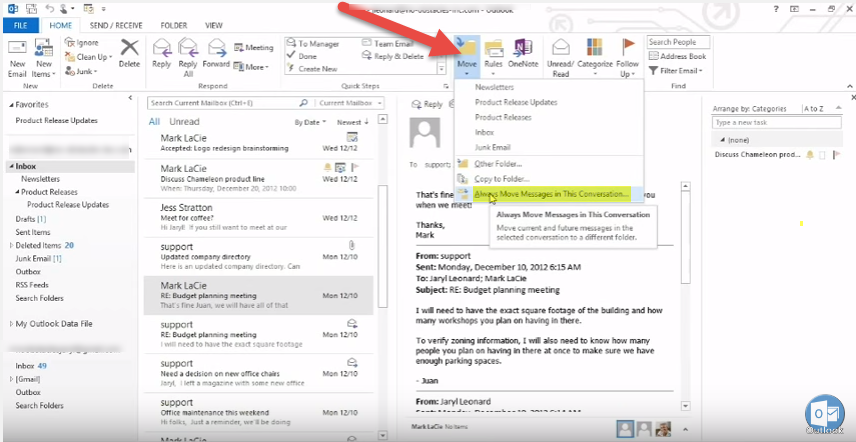Show Unread messages only

(184, 122)
